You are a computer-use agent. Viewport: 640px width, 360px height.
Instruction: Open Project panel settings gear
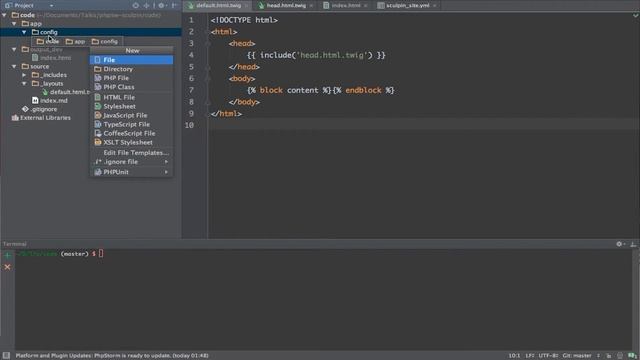(161, 5)
